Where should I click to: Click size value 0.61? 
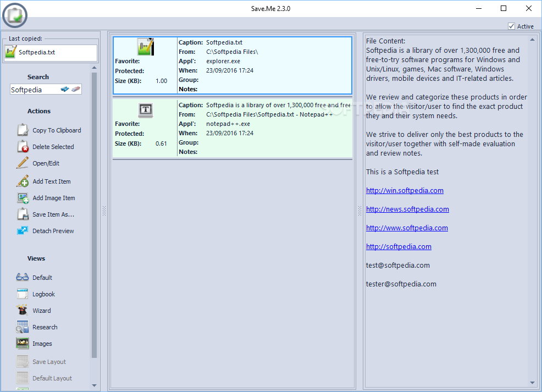point(161,143)
